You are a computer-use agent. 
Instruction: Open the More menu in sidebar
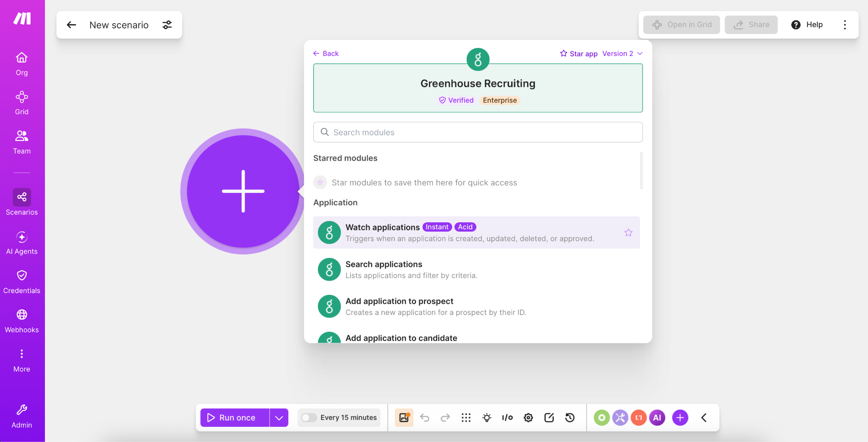pos(22,361)
